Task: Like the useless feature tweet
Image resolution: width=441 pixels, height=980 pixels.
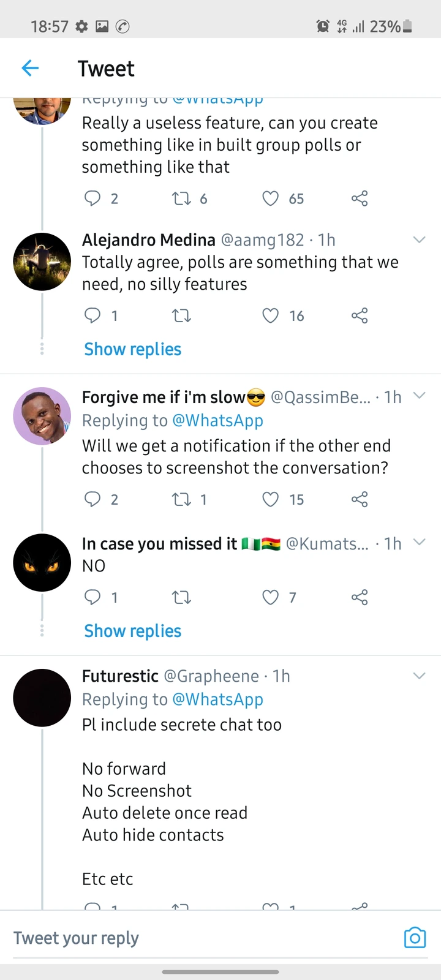Action: coord(271,198)
